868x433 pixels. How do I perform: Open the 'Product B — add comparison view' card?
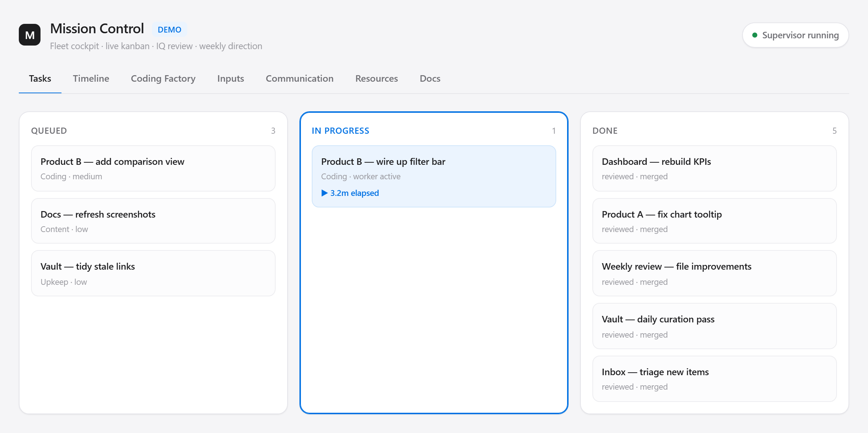(x=153, y=168)
